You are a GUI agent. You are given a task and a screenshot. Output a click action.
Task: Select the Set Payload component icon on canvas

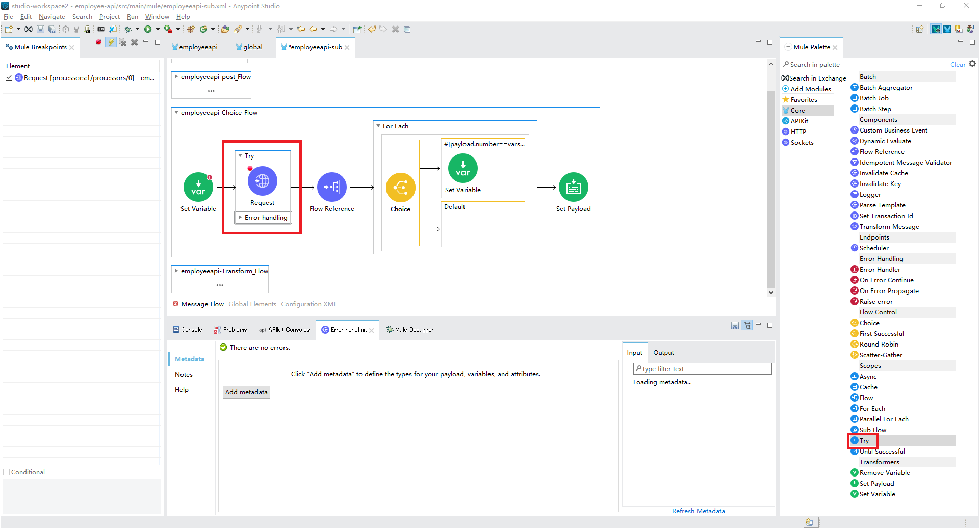coord(574,187)
